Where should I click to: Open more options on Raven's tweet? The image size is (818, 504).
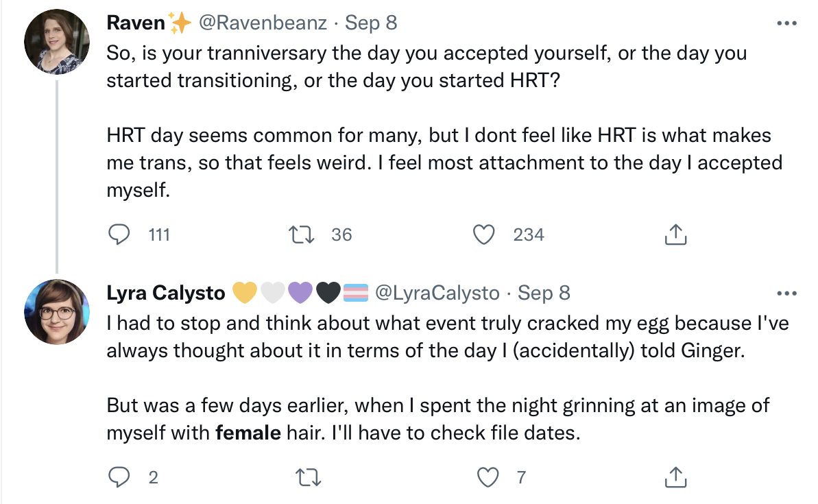pyautogui.click(x=786, y=23)
